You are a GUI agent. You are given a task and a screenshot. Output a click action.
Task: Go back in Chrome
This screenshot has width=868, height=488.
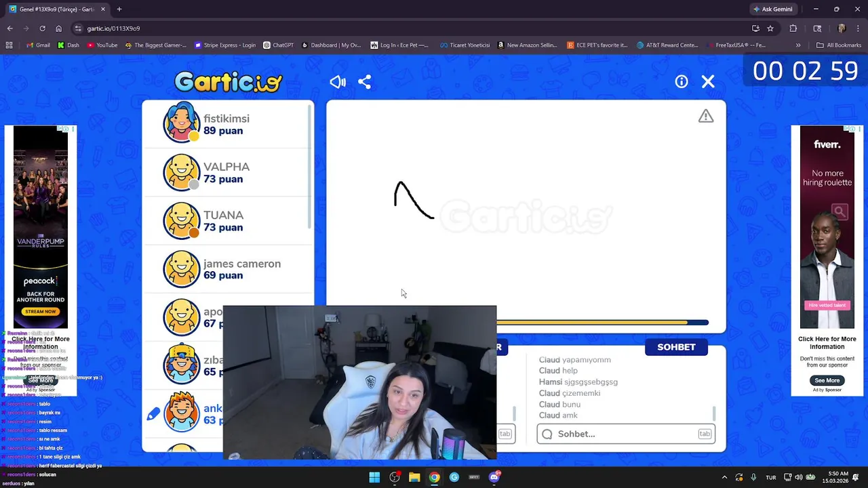pyautogui.click(x=9, y=28)
